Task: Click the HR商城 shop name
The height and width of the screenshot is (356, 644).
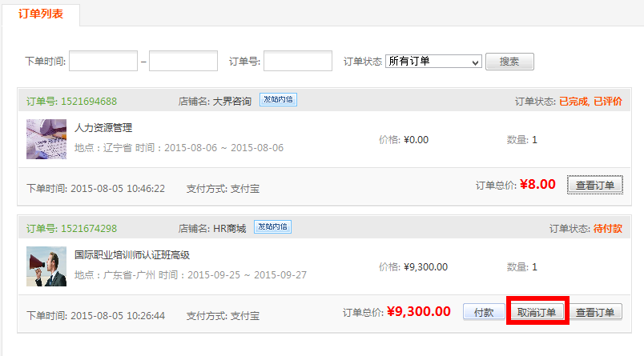Action: [229, 228]
